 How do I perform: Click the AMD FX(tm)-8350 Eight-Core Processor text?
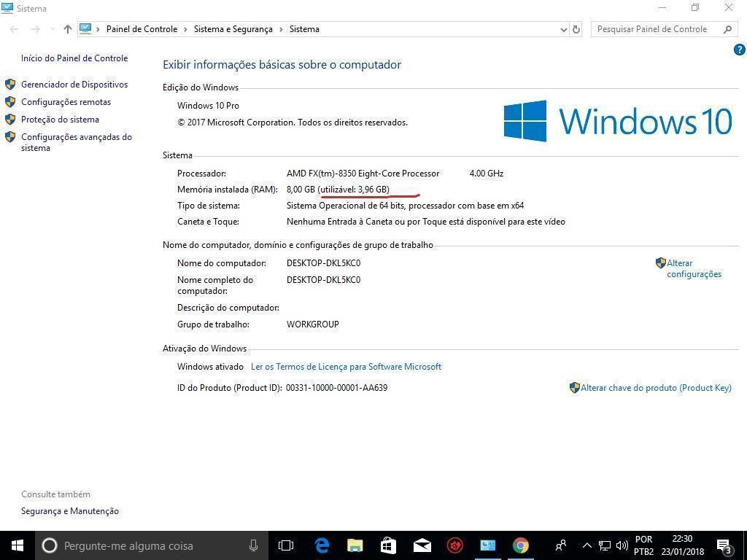click(x=363, y=174)
